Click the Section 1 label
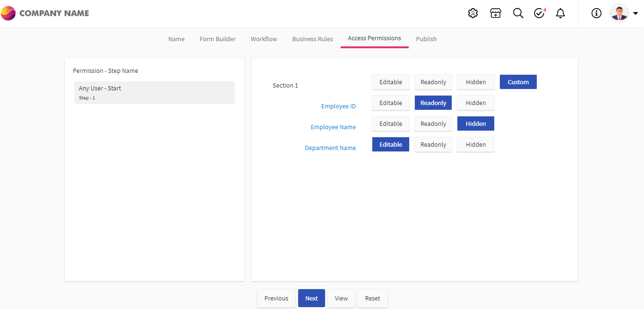The width and height of the screenshot is (644, 309). (x=285, y=86)
